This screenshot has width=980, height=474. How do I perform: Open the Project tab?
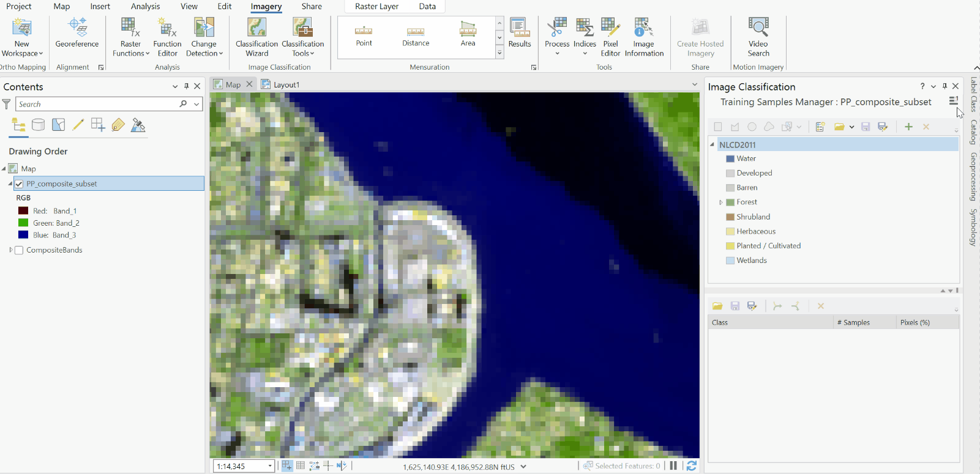(x=18, y=6)
